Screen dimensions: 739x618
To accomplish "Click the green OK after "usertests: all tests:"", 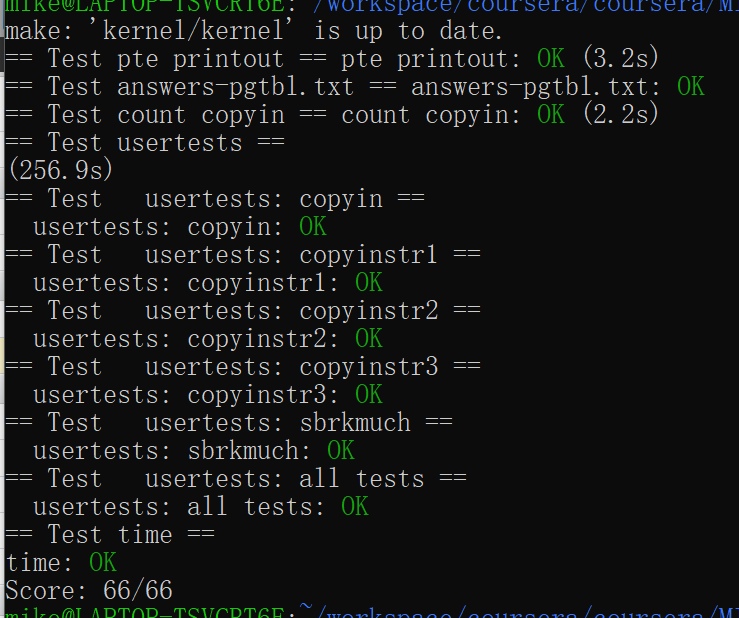I will click(355, 507).
